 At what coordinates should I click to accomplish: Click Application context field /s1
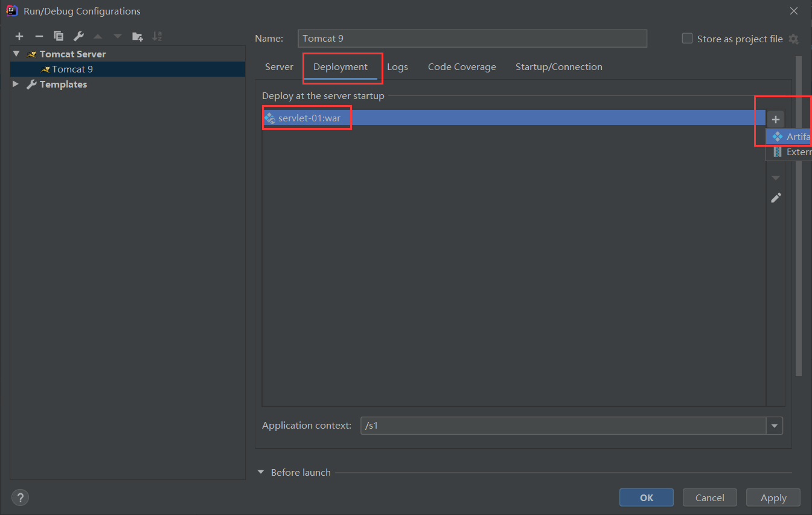tap(564, 426)
